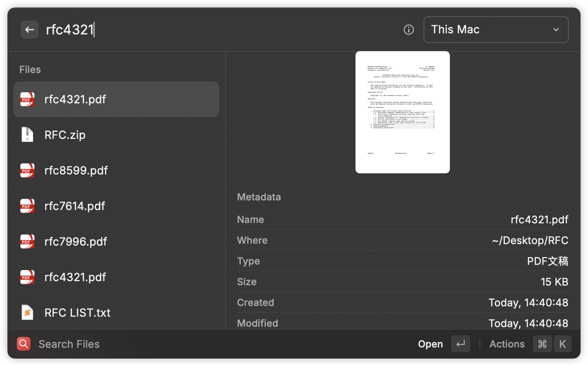Click the Where path ~/Desktop/RFC value
588x366 pixels.
530,240
